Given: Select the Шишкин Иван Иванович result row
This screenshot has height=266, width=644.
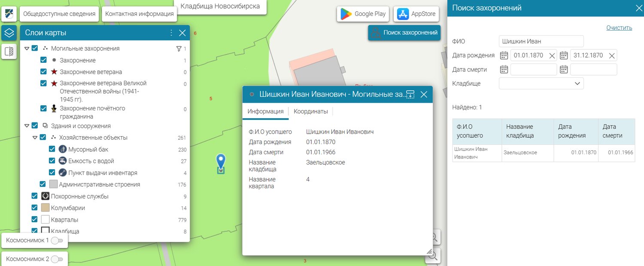Looking at the screenshot, I should pyautogui.click(x=544, y=153).
